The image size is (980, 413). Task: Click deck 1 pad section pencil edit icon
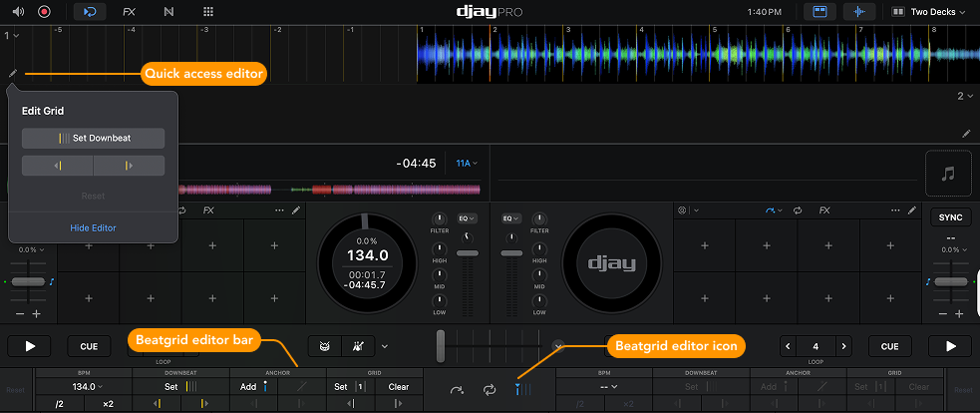(296, 210)
